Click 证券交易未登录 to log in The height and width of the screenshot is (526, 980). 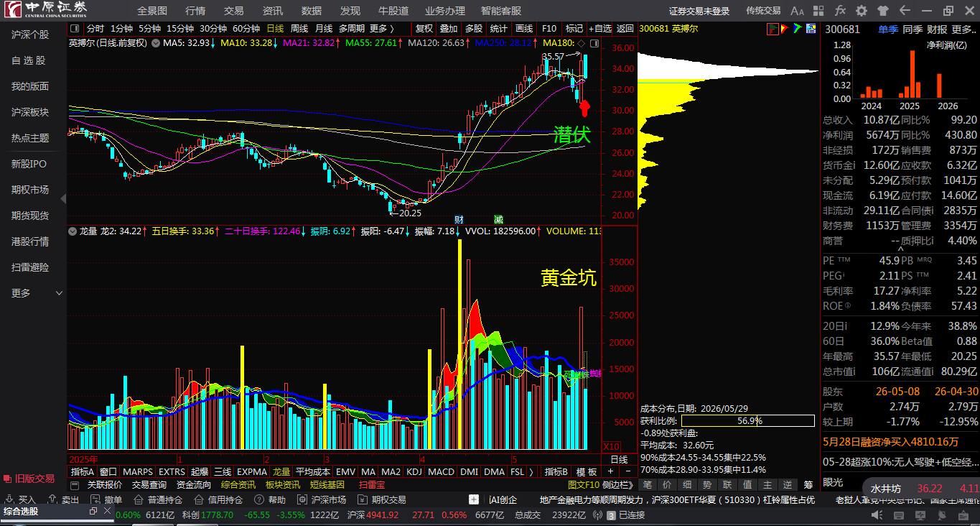coord(699,11)
